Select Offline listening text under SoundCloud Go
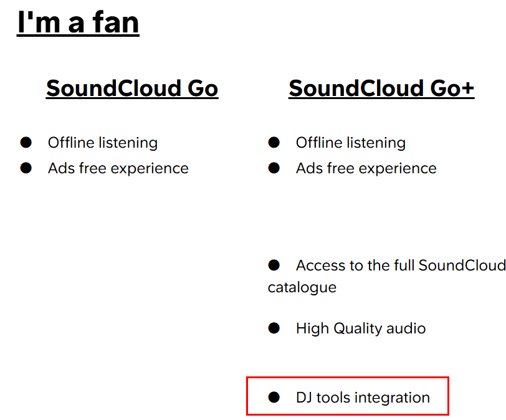The image size is (506, 420). click(x=103, y=143)
